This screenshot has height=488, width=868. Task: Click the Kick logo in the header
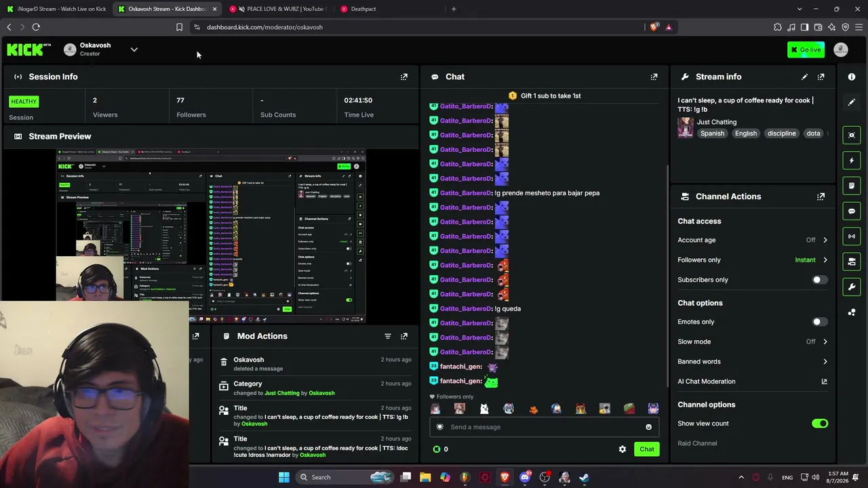28,49
